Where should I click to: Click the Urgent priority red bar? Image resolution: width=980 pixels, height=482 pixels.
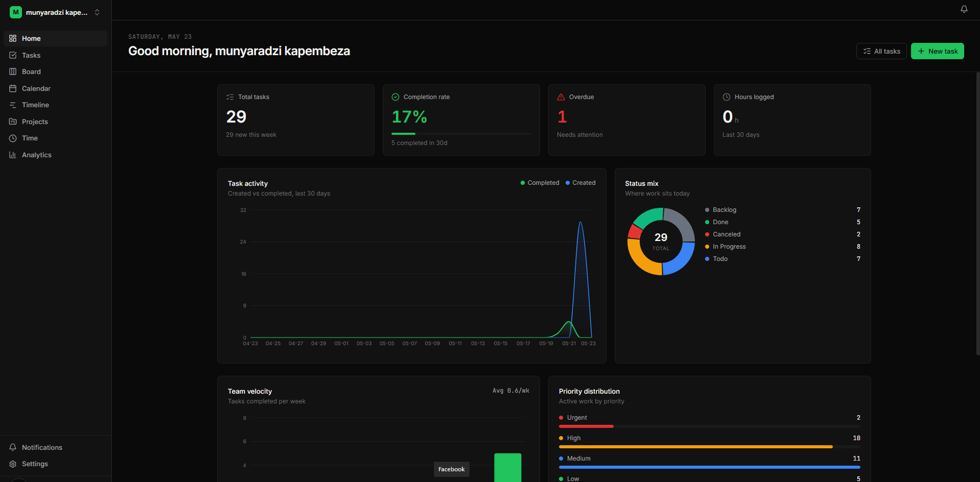click(x=586, y=426)
